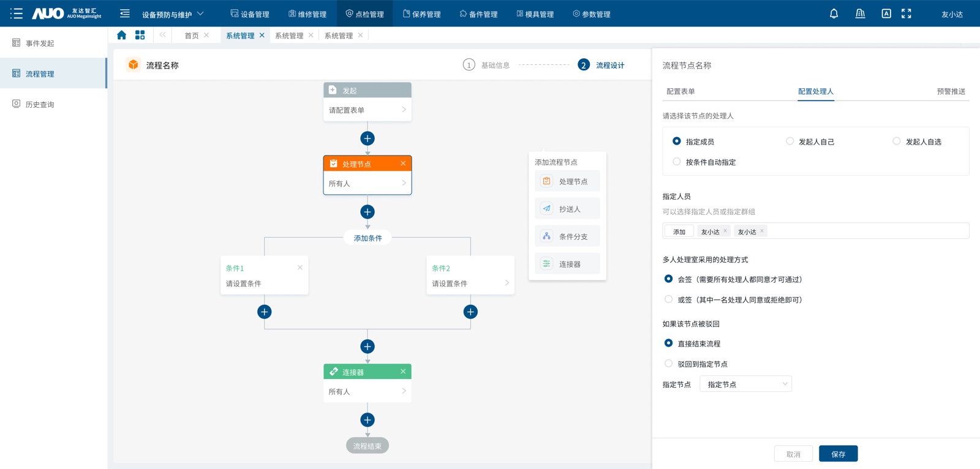
Task: Select 发起人自己 radio option
Action: (810, 141)
